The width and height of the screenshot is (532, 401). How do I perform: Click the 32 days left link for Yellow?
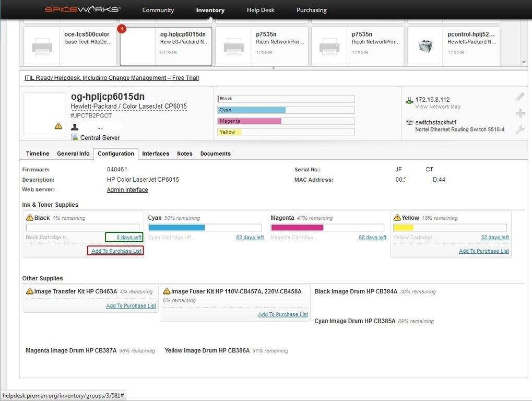pos(494,237)
